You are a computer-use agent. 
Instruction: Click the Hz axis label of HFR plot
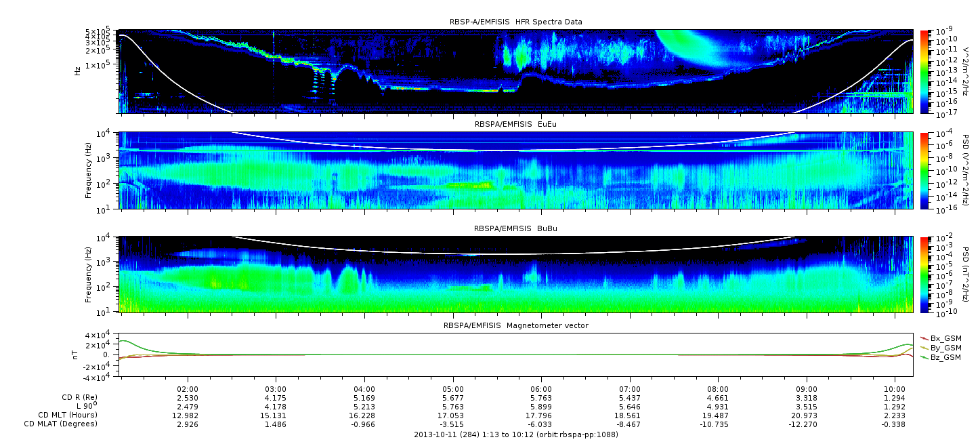(78, 71)
